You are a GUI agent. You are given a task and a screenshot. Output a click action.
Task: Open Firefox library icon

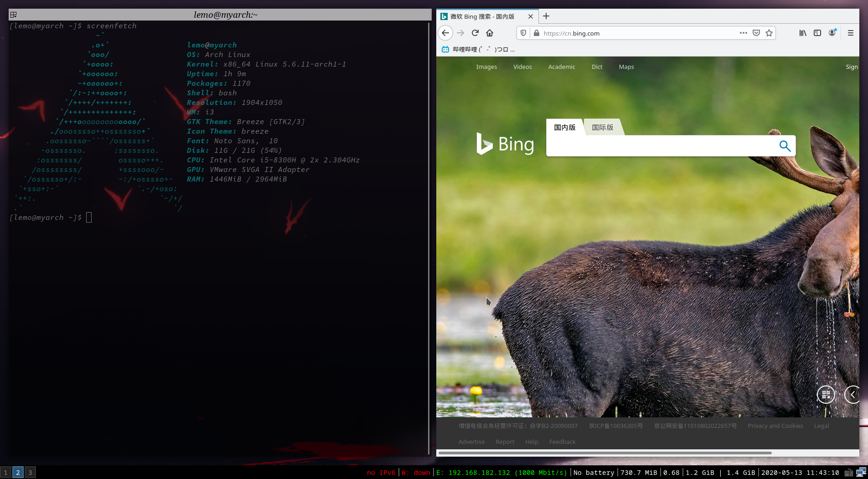tap(803, 33)
